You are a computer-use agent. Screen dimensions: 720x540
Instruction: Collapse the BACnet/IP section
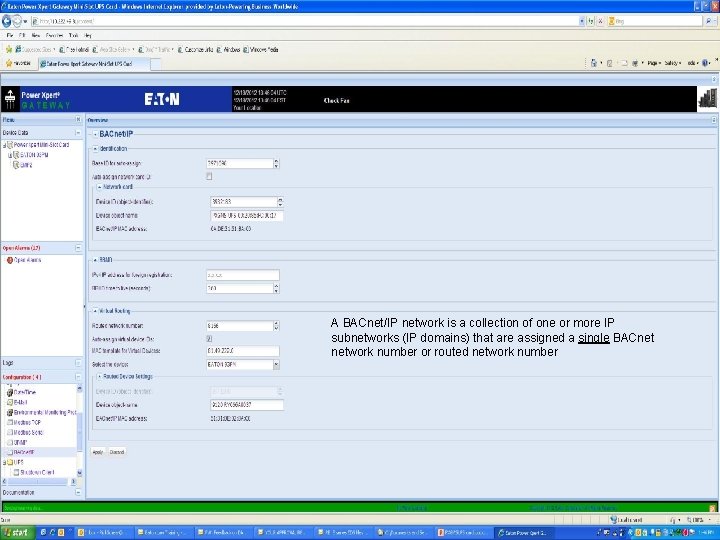[x=96, y=135]
